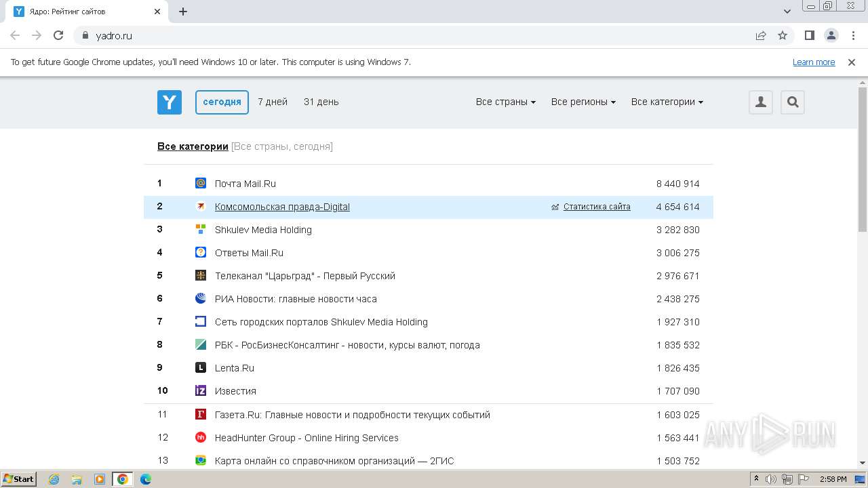Click the Комсомольская правда-Digital favicon
Screen dimensions: 868x488
(201, 206)
